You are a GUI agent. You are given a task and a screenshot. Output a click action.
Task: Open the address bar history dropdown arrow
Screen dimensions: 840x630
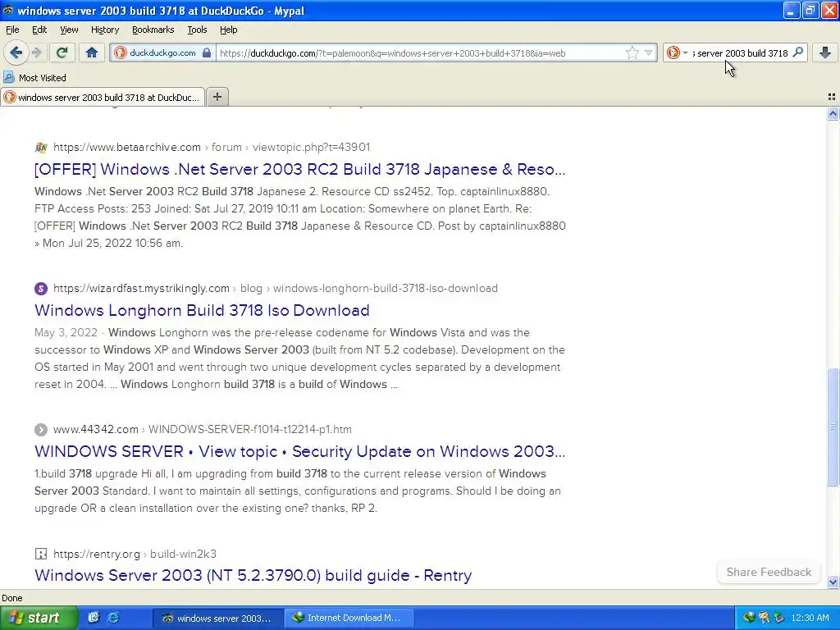648,52
